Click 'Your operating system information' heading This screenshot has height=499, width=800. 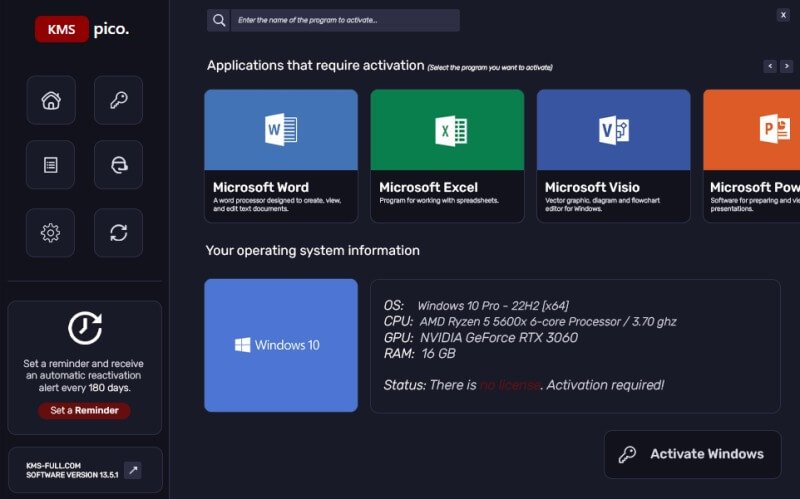(313, 251)
